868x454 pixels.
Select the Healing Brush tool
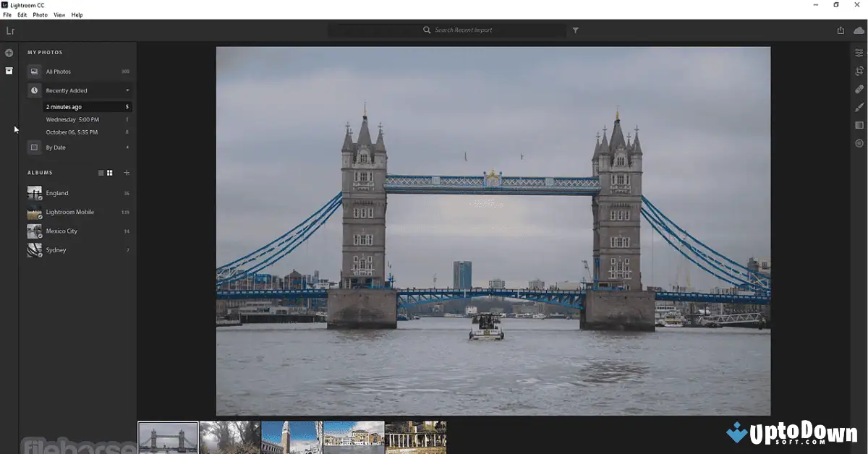point(858,88)
